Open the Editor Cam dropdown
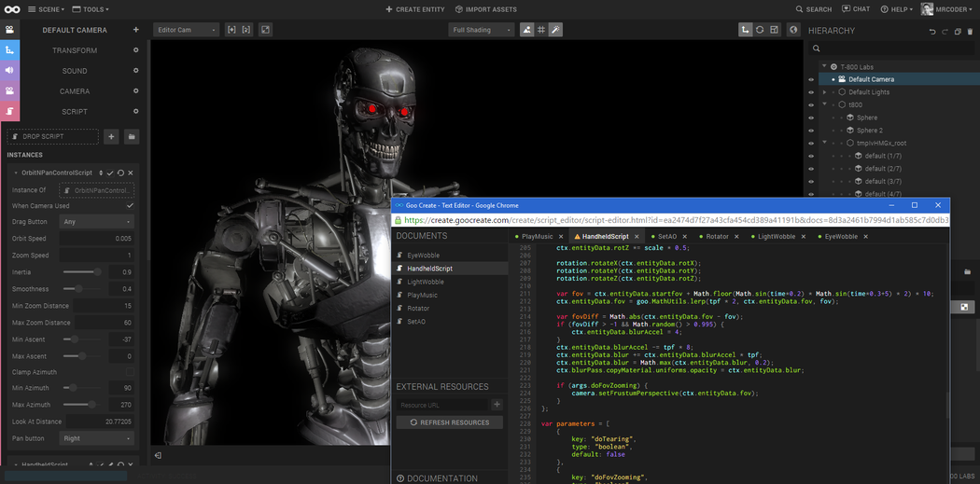The width and height of the screenshot is (980, 484). (x=186, y=30)
